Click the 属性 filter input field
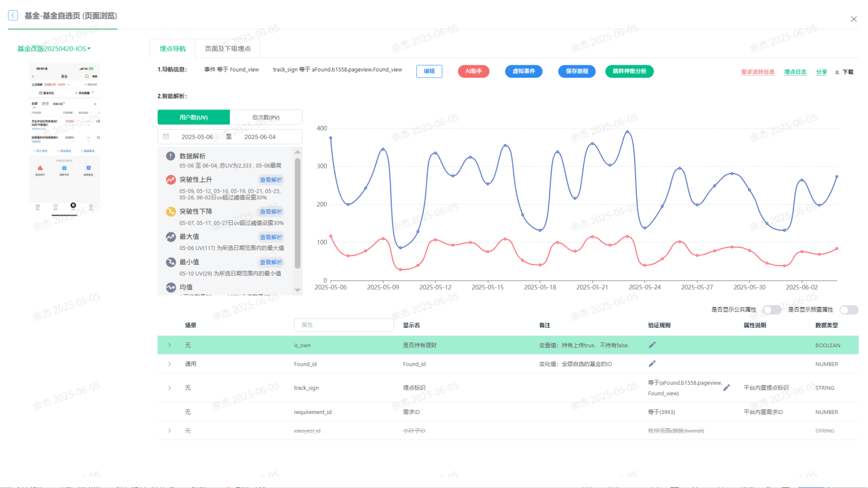Image resolution: width=868 pixels, height=488 pixels. 344,325
